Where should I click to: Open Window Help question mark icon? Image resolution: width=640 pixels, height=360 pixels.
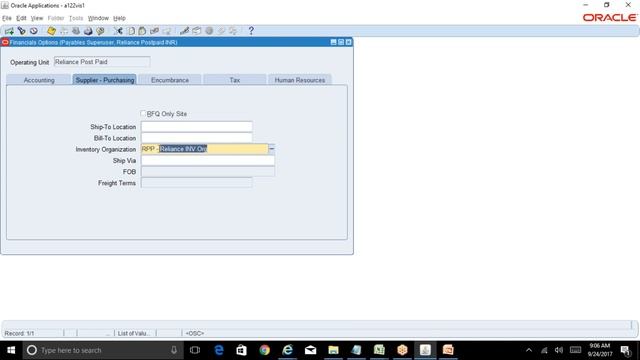[251, 31]
